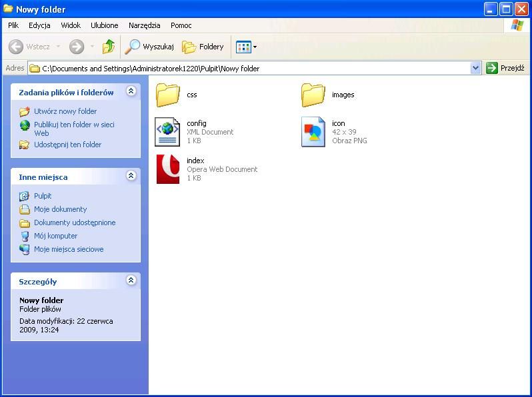
Task: Click the icon file name label
Action: point(338,123)
